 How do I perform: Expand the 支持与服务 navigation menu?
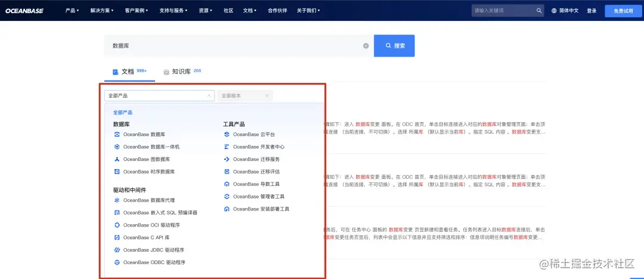click(174, 11)
